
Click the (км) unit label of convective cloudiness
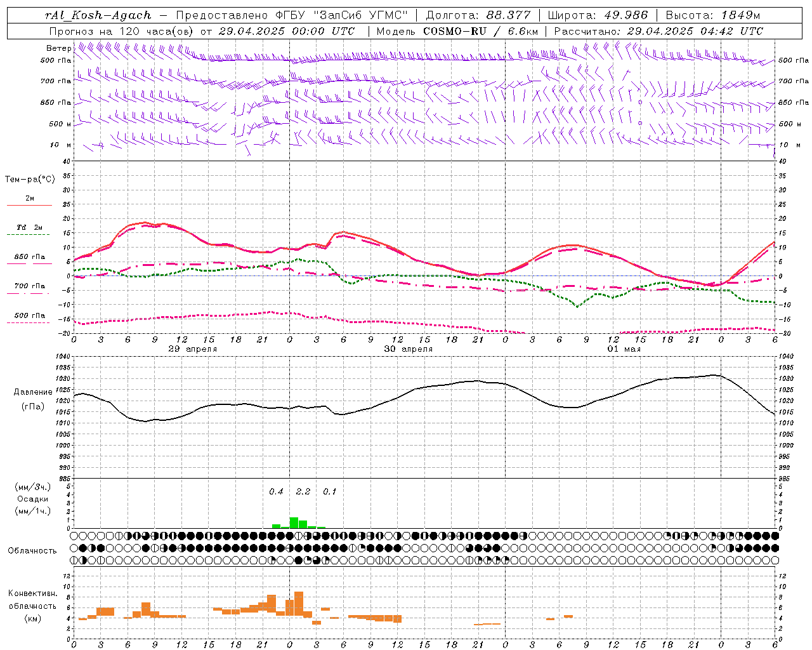[32, 618]
